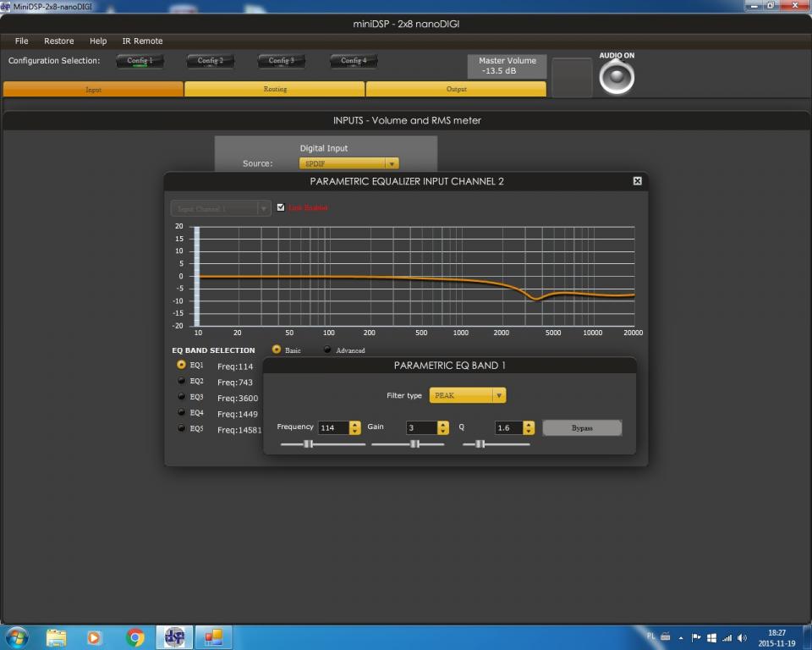Open Google Chrome from taskbar

tap(135, 637)
